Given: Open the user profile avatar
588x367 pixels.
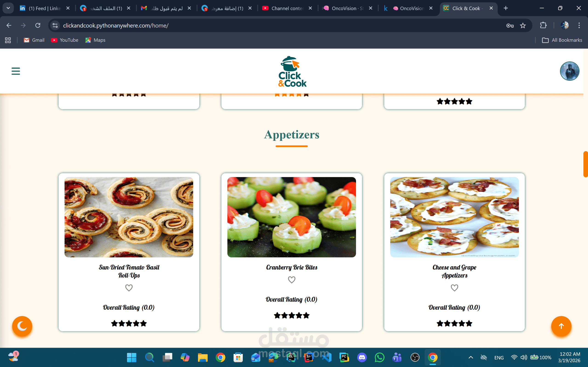Looking at the screenshot, I should [x=570, y=71].
